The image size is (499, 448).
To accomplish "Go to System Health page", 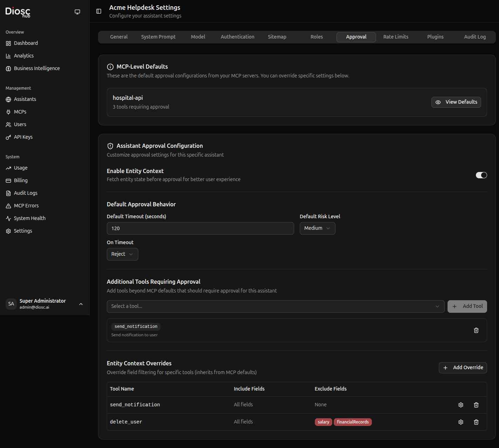I will (x=29, y=218).
